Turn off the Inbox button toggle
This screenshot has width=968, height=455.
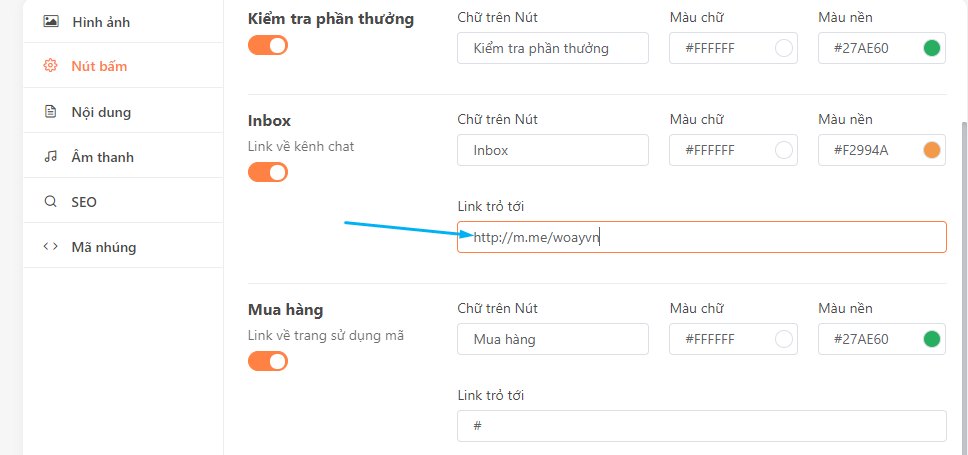click(267, 172)
